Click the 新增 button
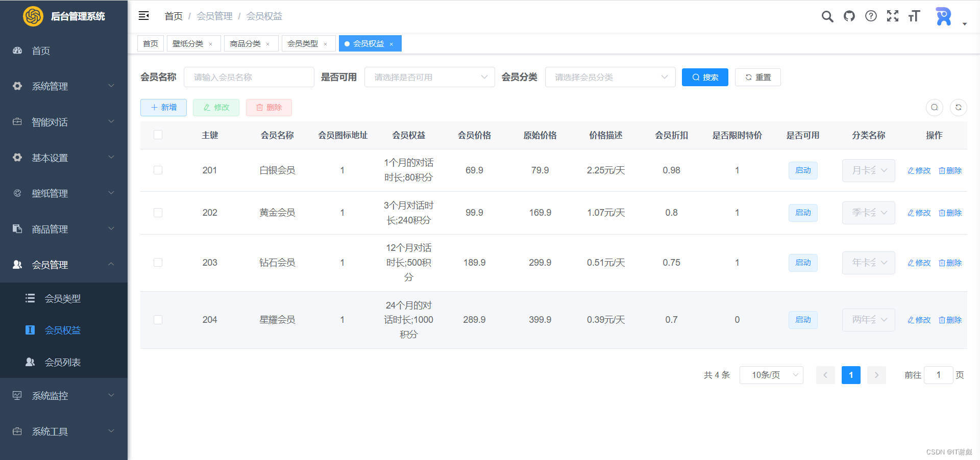Image resolution: width=980 pixels, height=460 pixels. [x=163, y=108]
